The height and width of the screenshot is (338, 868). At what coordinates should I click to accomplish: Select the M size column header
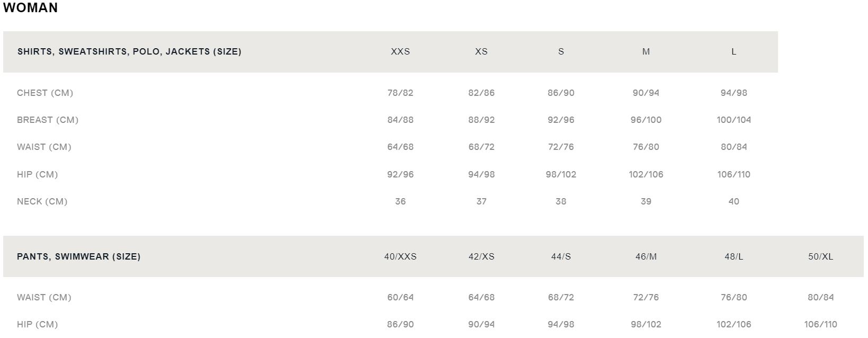[x=646, y=51]
